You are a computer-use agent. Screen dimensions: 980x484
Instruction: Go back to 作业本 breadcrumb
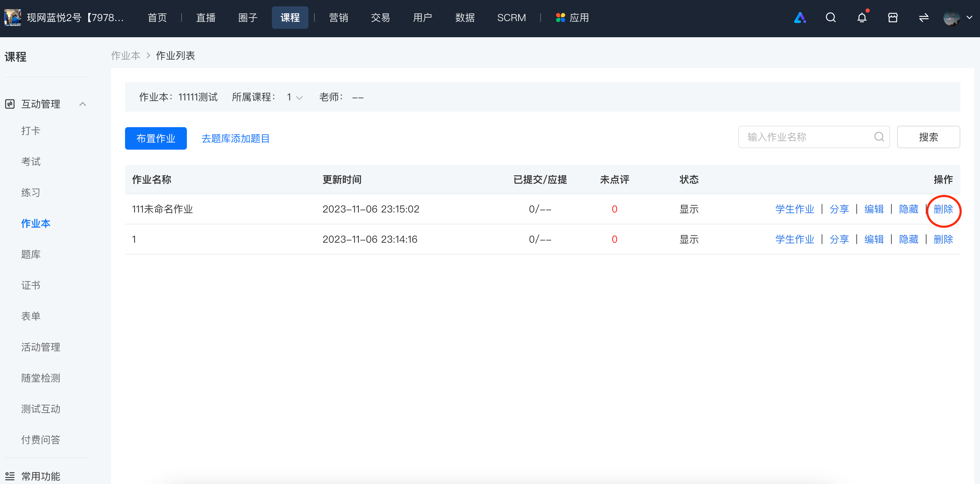(125, 56)
